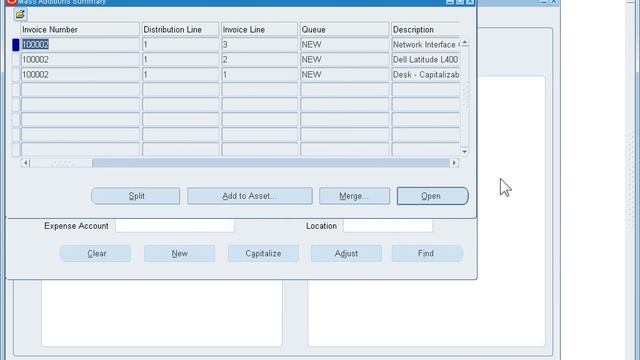Click the Merge button

(354, 196)
